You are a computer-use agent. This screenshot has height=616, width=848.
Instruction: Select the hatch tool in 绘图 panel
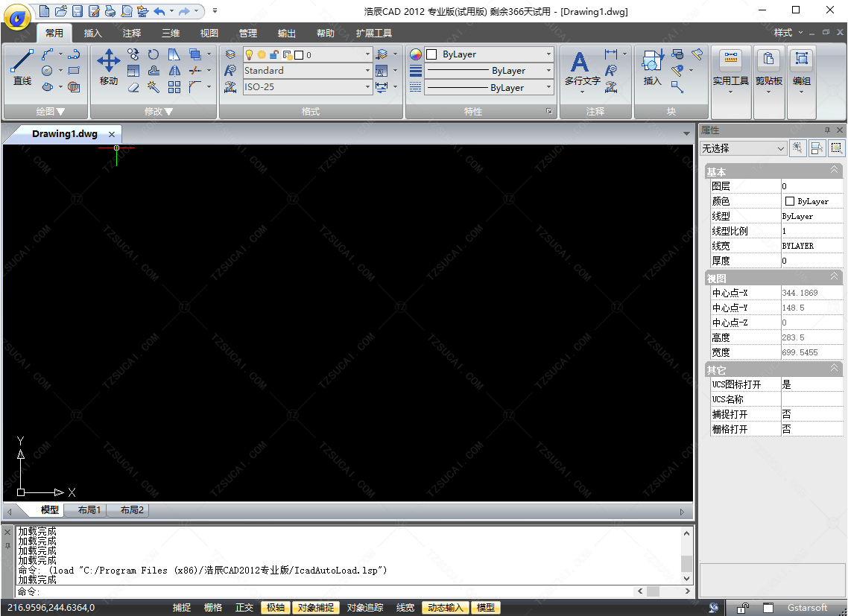point(74,86)
